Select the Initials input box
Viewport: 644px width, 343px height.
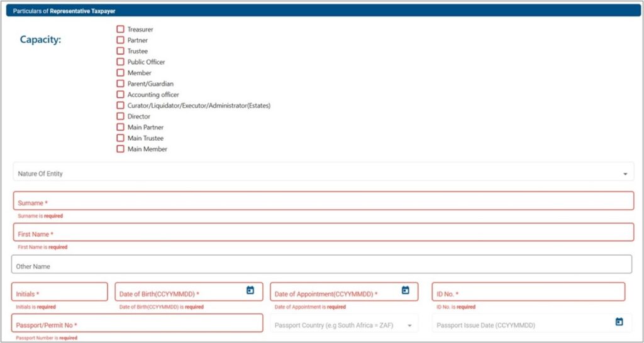(60, 291)
